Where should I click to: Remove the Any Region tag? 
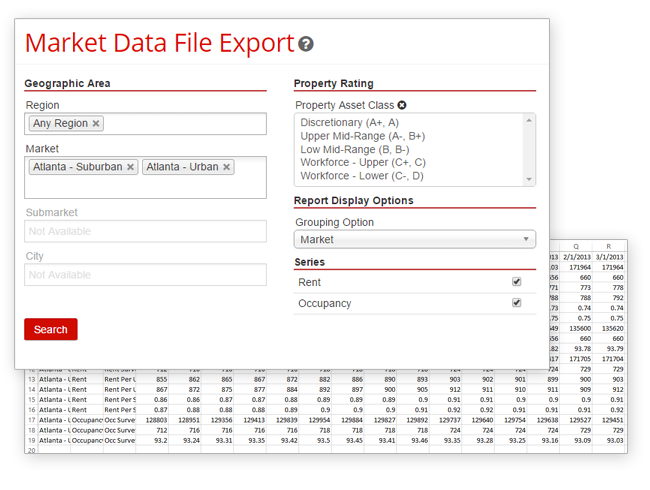tap(96, 124)
